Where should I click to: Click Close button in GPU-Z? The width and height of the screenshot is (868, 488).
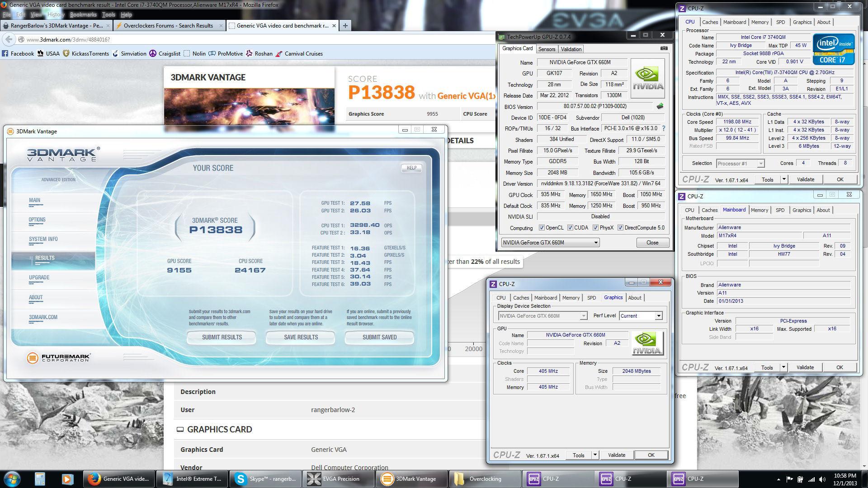[x=652, y=243]
